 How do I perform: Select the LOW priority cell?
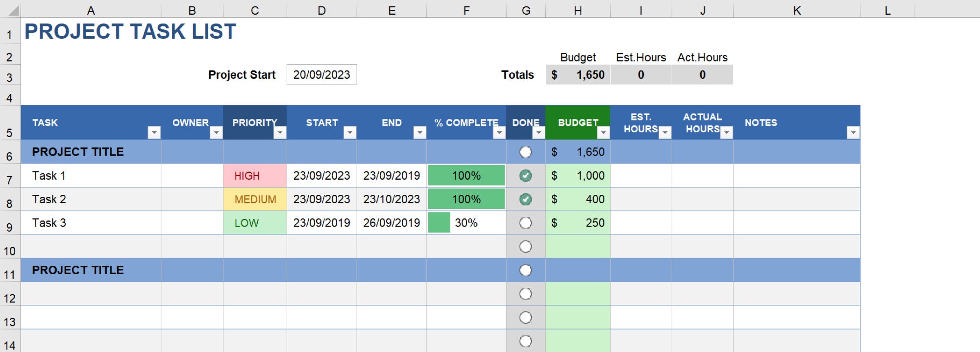[x=255, y=223]
